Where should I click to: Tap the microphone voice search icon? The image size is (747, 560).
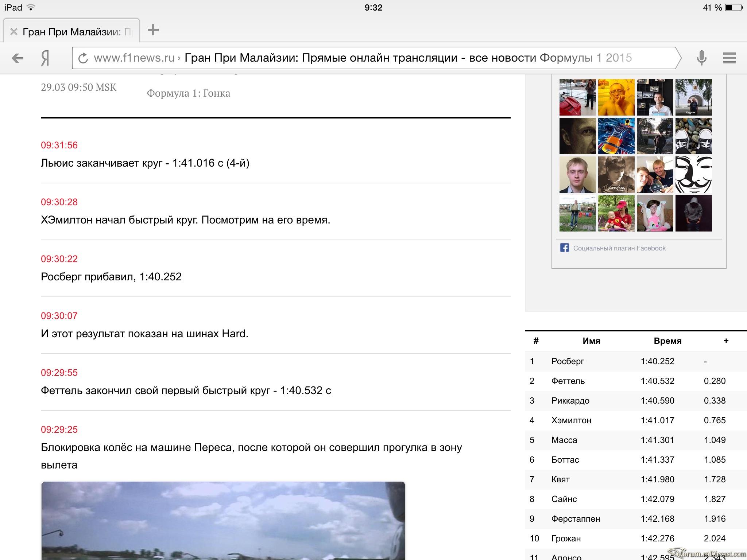[x=701, y=58]
